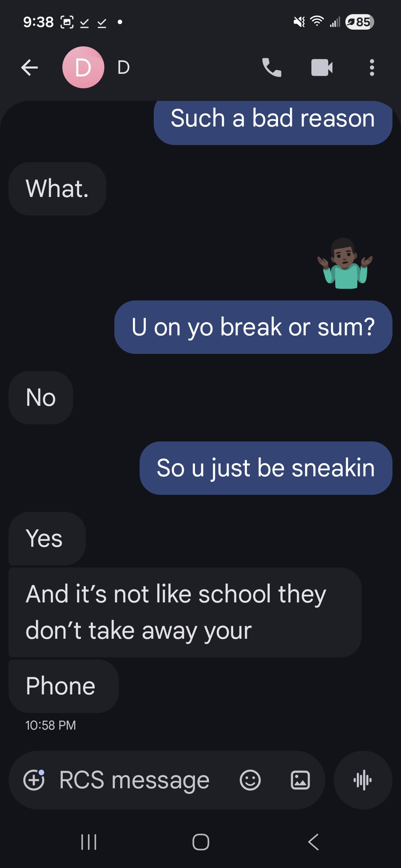Tap the "Phone" message bubble
Image resolution: width=401 pixels, height=868 pixels.
[x=63, y=686]
